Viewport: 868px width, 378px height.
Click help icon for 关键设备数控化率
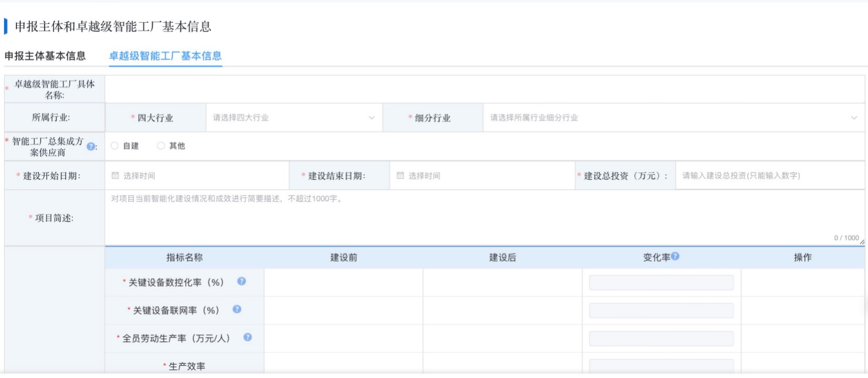coord(241,282)
